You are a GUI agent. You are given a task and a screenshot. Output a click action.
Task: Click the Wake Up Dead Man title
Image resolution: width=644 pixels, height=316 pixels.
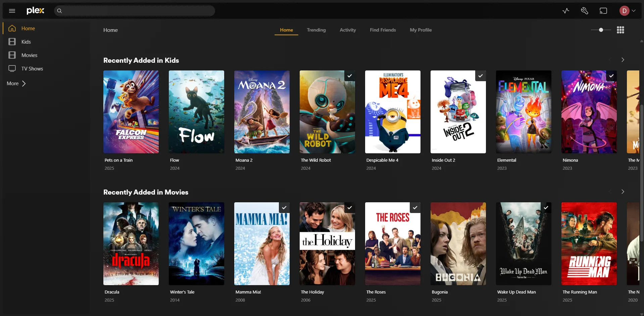516,292
